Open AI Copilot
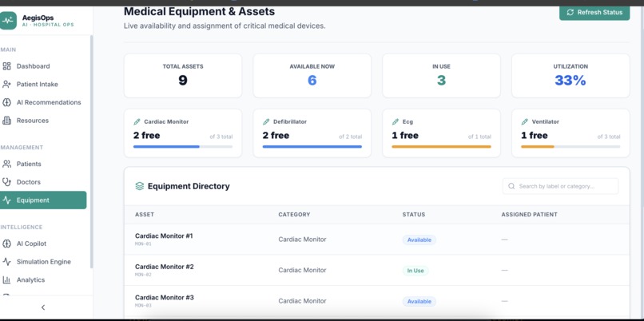 (43, 244)
